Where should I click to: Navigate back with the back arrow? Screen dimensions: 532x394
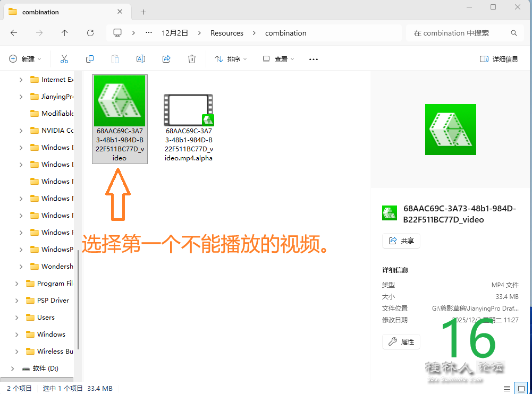[14, 33]
